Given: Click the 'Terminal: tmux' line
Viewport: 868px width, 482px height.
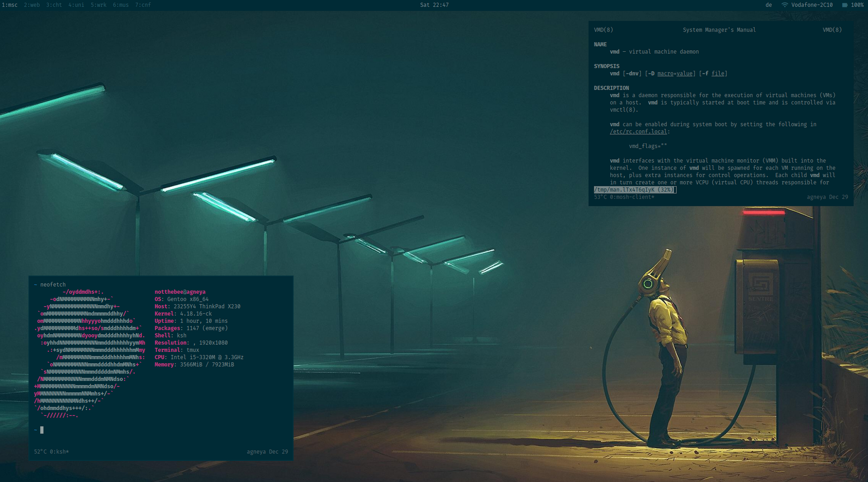Looking at the screenshot, I should (x=176, y=350).
